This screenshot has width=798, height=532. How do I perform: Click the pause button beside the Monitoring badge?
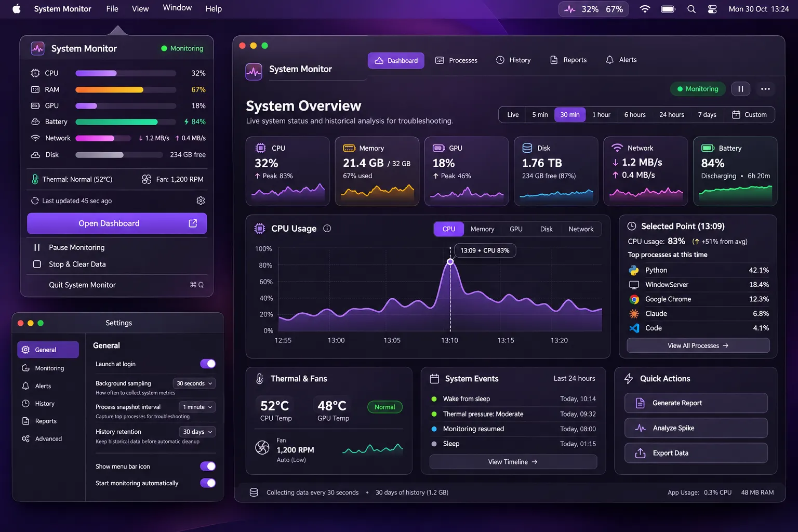741,89
